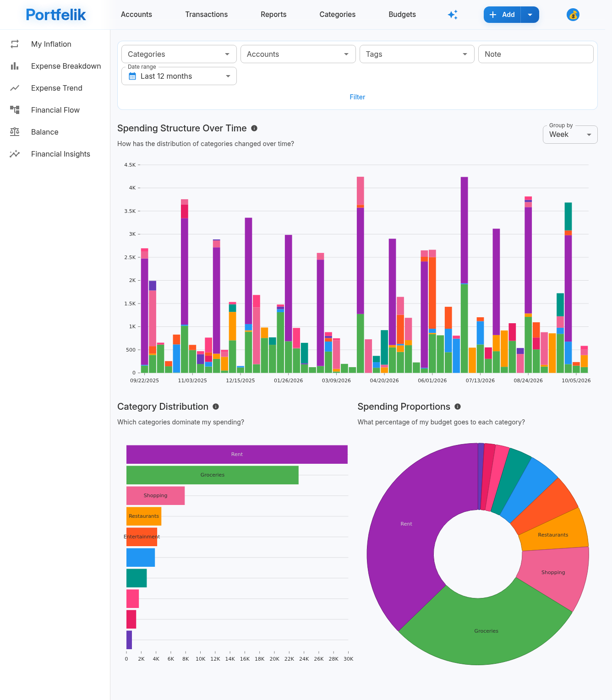The width and height of the screenshot is (612, 700).
Task: Open the Financial Flow report link
Action: point(55,110)
